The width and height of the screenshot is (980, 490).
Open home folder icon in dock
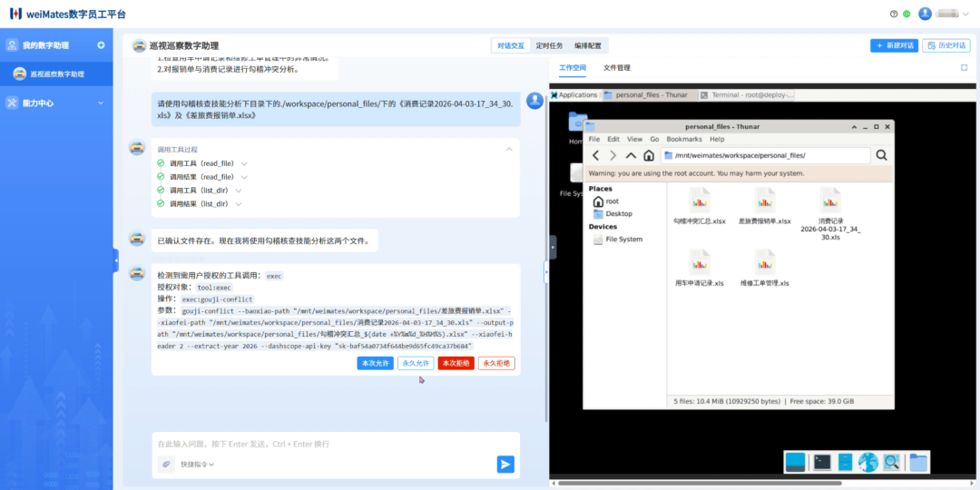click(x=918, y=462)
